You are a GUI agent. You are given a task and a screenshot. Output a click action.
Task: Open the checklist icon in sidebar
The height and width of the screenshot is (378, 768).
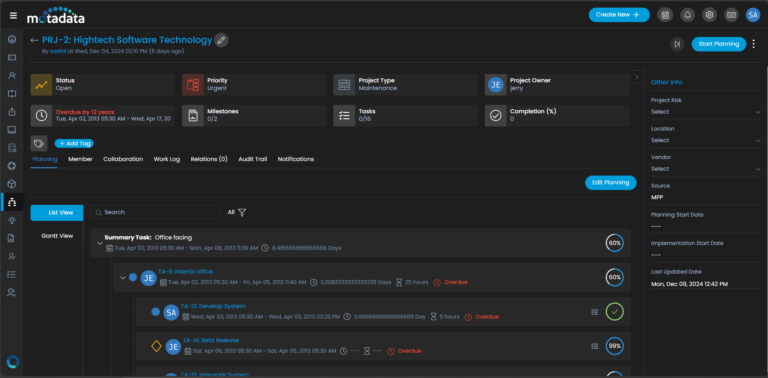click(x=12, y=275)
